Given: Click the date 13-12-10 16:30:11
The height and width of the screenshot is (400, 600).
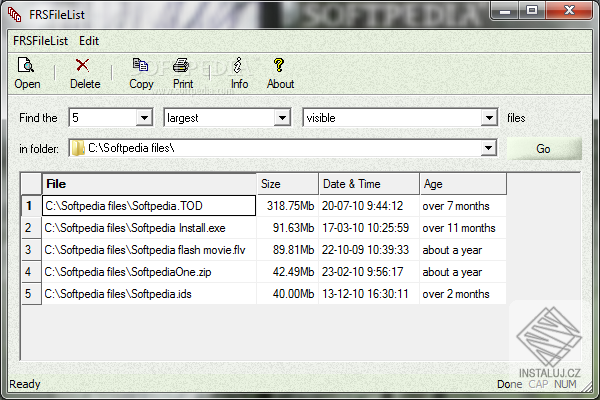Looking at the screenshot, I should click(369, 294).
